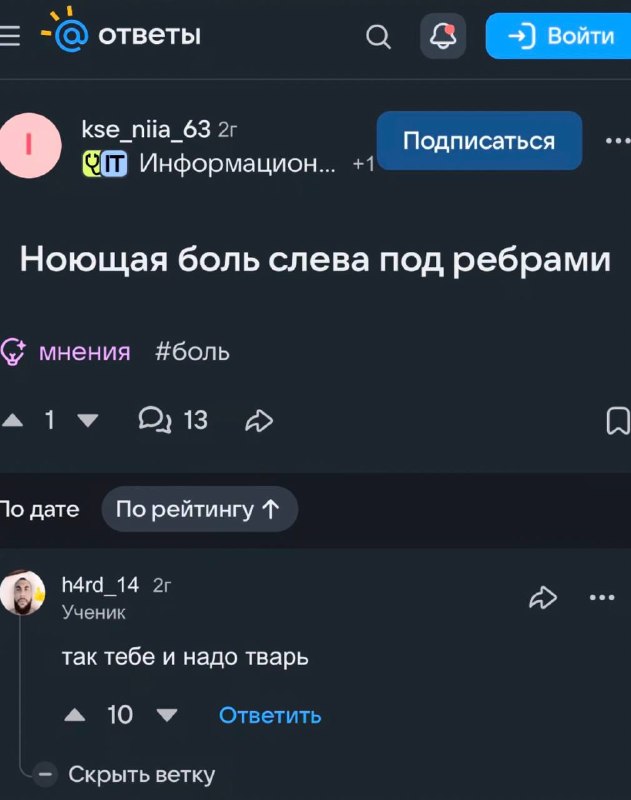Downvote the question
The height and width of the screenshot is (800, 631).
click(x=88, y=420)
